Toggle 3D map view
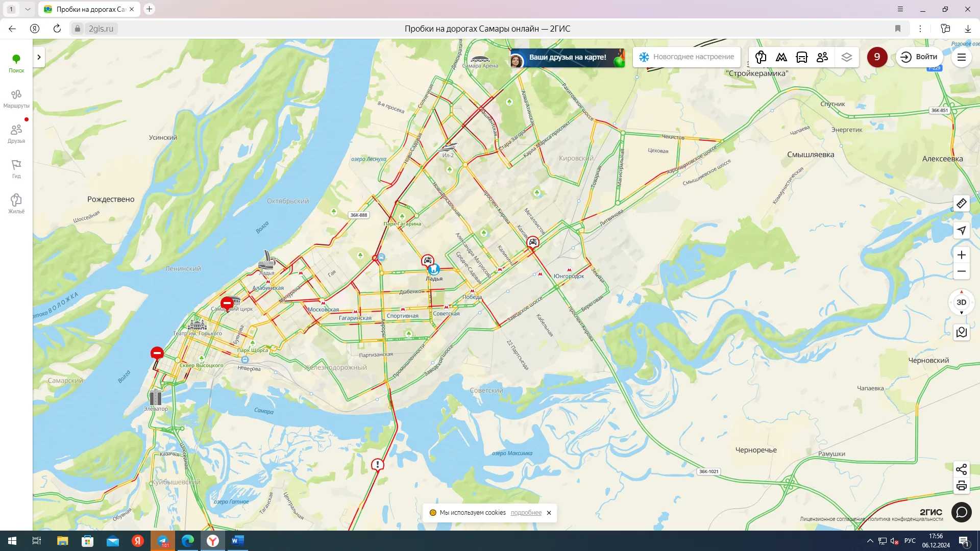Image resolution: width=980 pixels, height=551 pixels. tap(961, 303)
